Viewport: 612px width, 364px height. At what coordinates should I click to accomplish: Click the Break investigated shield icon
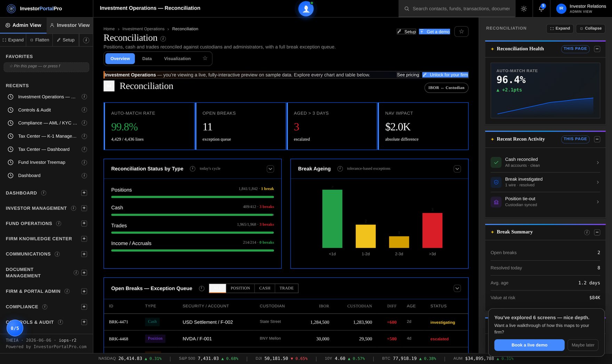496,182
